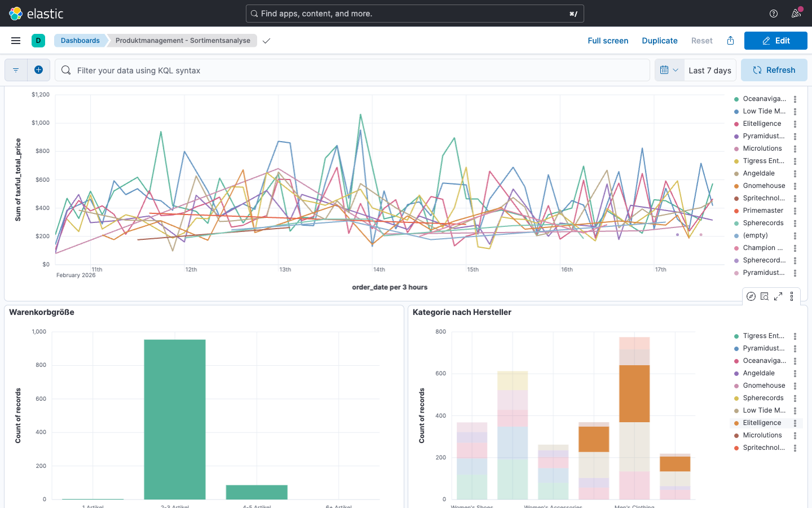Screen dimensions: 812x508
Task: Open notifications with the bell icon
Action: (796, 13)
